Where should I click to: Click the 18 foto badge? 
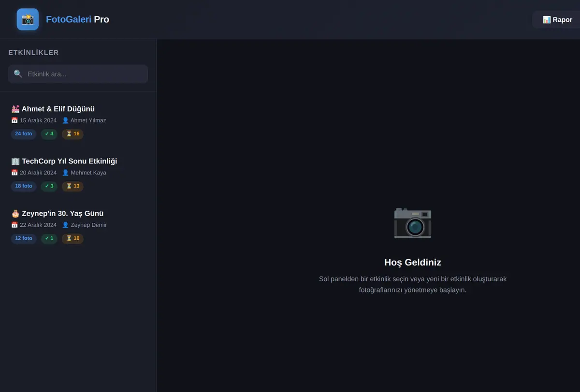[24, 186]
